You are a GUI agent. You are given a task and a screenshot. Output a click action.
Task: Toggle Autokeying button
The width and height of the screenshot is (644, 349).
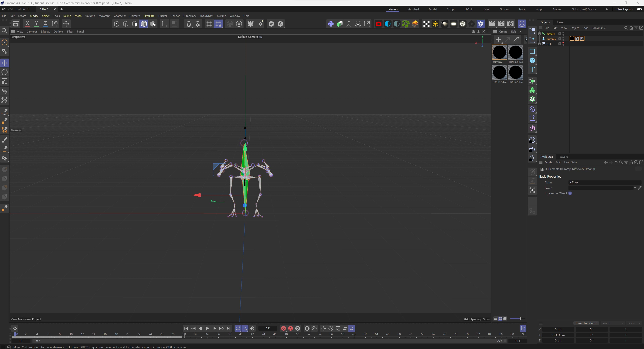point(290,328)
